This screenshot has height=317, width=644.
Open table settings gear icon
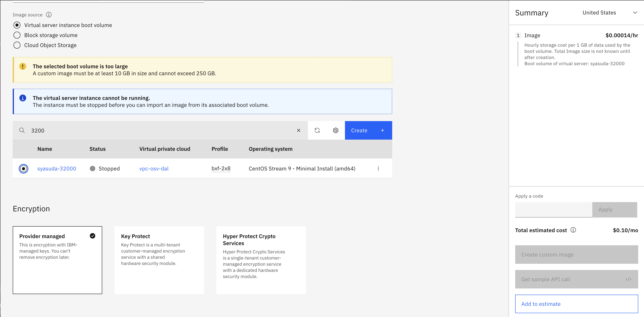point(335,130)
